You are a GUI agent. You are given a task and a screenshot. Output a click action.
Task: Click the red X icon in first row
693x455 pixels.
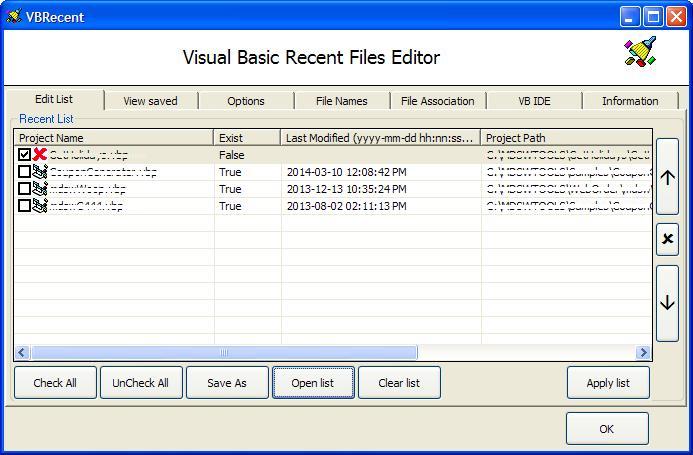(40, 154)
